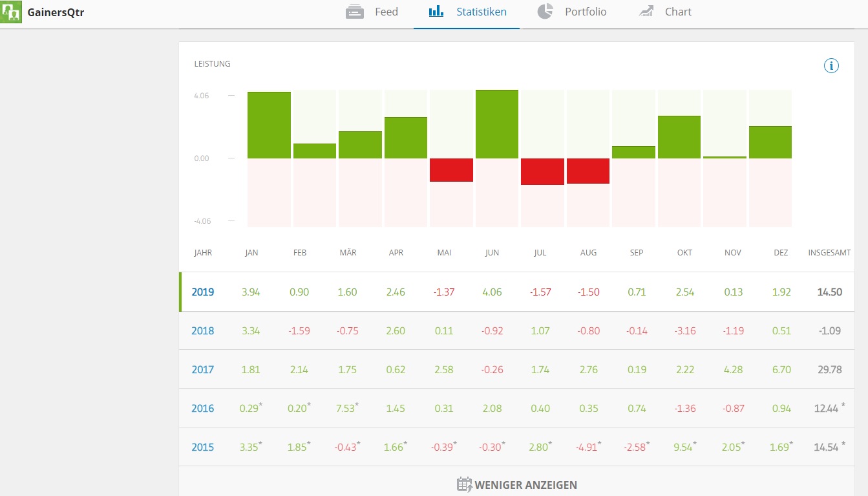Click the green February bar in chart
Viewport: 868px width, 496px height.
pos(315,151)
